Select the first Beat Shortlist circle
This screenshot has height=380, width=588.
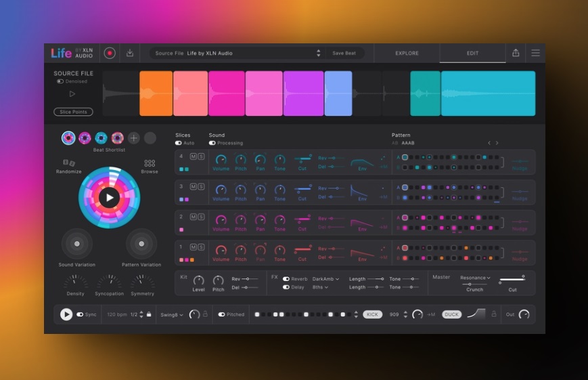click(68, 138)
